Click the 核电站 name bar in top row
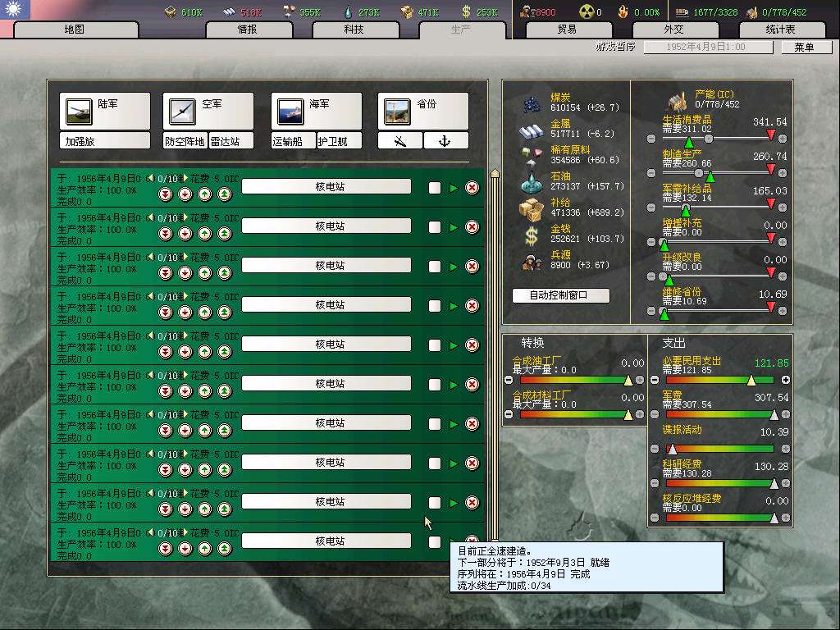This screenshot has width=840, height=630. (x=326, y=186)
